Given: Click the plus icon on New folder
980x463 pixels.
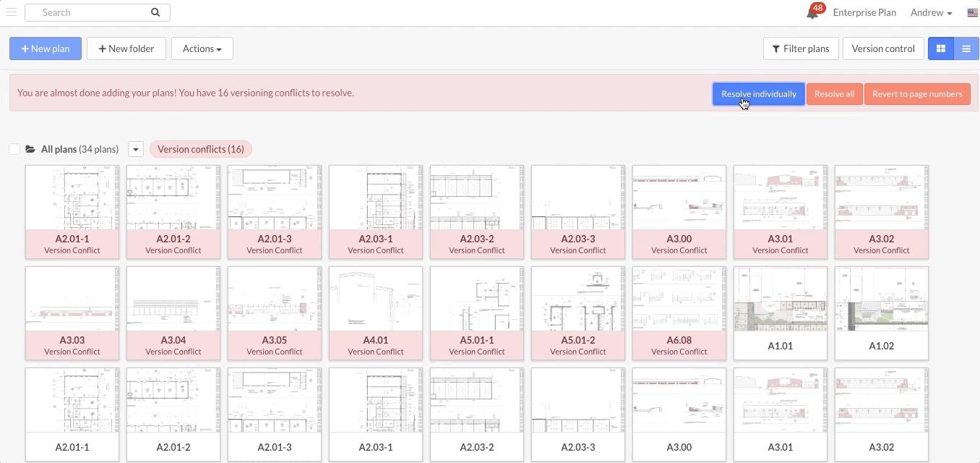Looking at the screenshot, I should coord(102,48).
